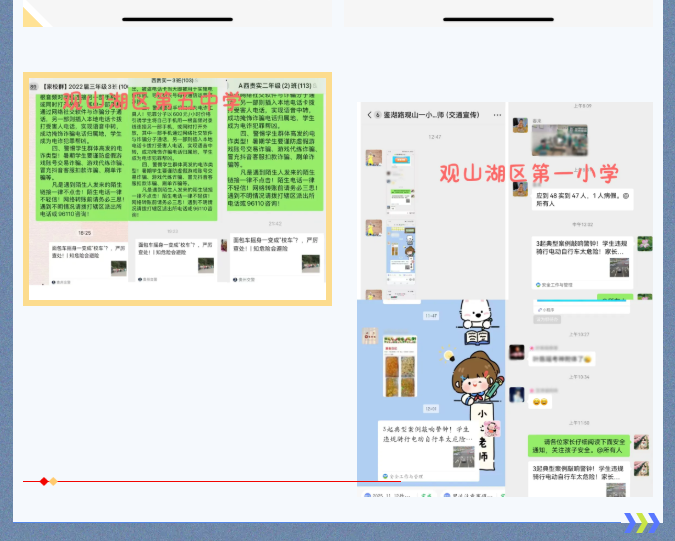Click the white puppy reading sticker
Screen dimensions: 675x541
[x=476, y=310]
